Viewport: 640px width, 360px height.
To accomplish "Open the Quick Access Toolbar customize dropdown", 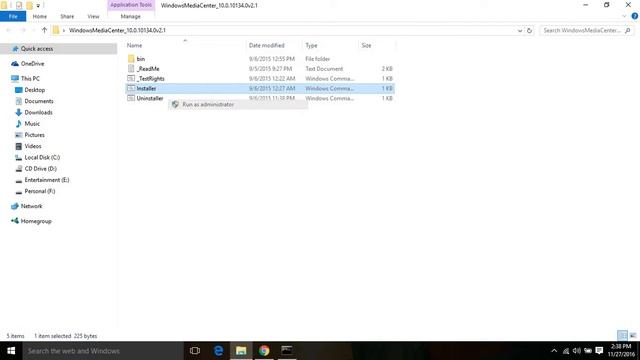I will click(38, 5).
